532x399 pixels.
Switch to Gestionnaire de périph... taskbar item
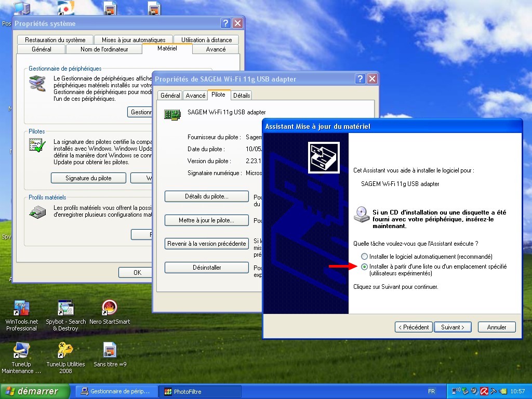(116, 391)
